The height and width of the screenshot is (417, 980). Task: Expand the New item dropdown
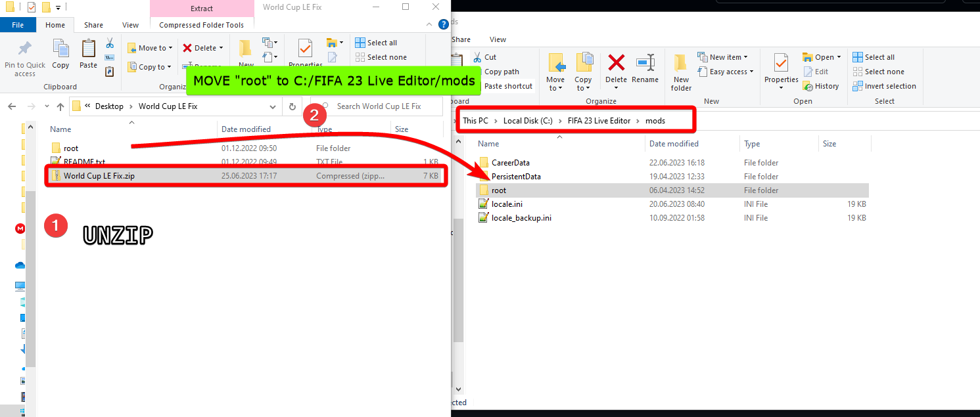point(723,56)
